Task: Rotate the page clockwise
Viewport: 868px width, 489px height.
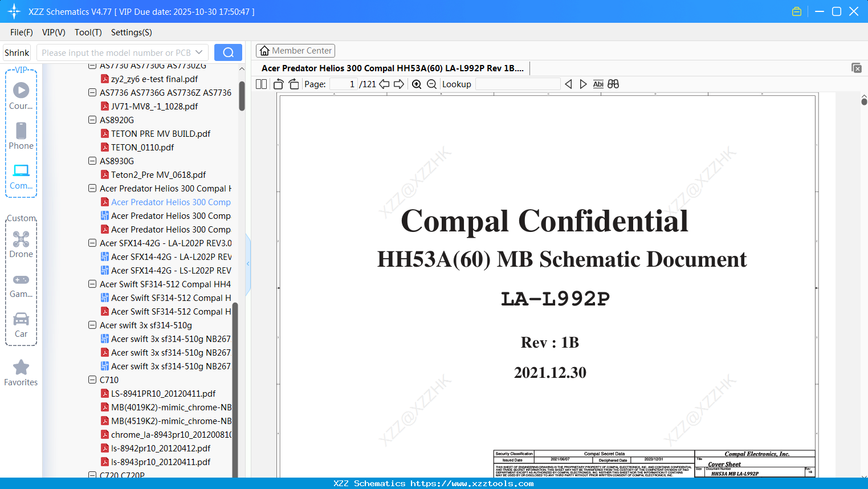Action: [x=294, y=84]
